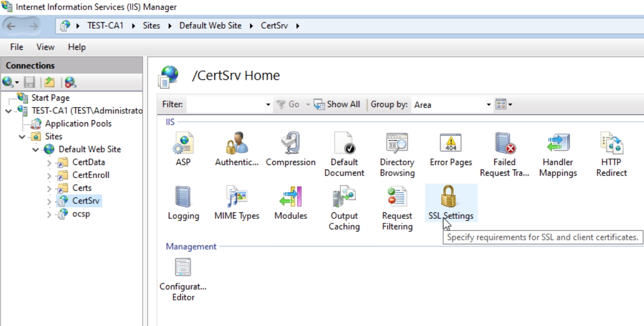Select the Certs virtual directory

coord(82,188)
